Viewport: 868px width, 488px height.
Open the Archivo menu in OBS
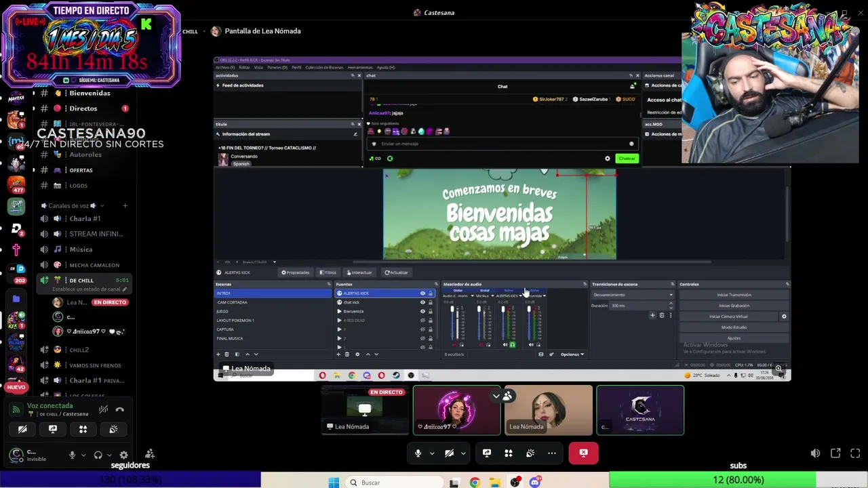[225, 68]
